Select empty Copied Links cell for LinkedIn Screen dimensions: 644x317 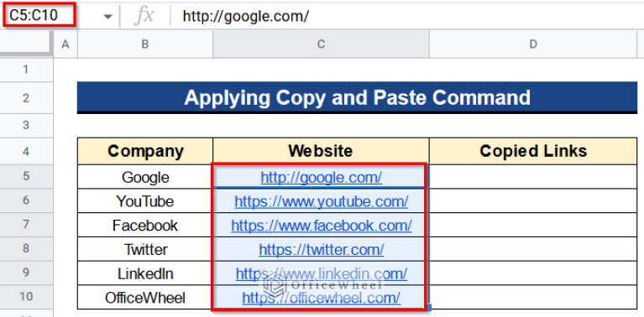click(x=533, y=273)
